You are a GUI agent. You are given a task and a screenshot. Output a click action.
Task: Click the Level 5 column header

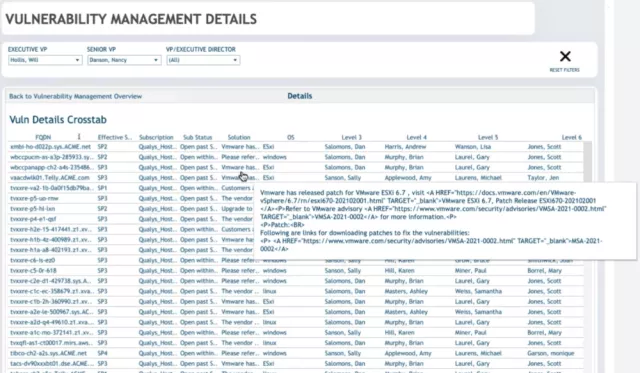coord(488,138)
